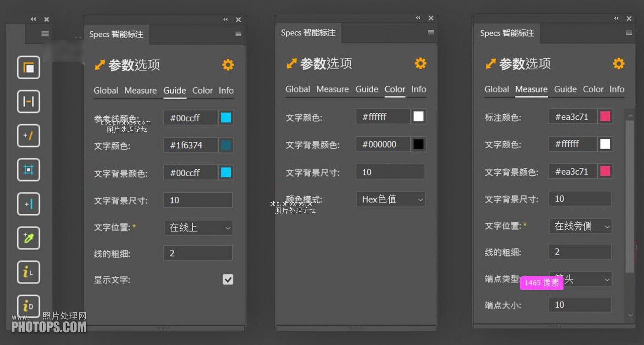Pick black 文字背景颜色 swatch in Color panel

(419, 144)
